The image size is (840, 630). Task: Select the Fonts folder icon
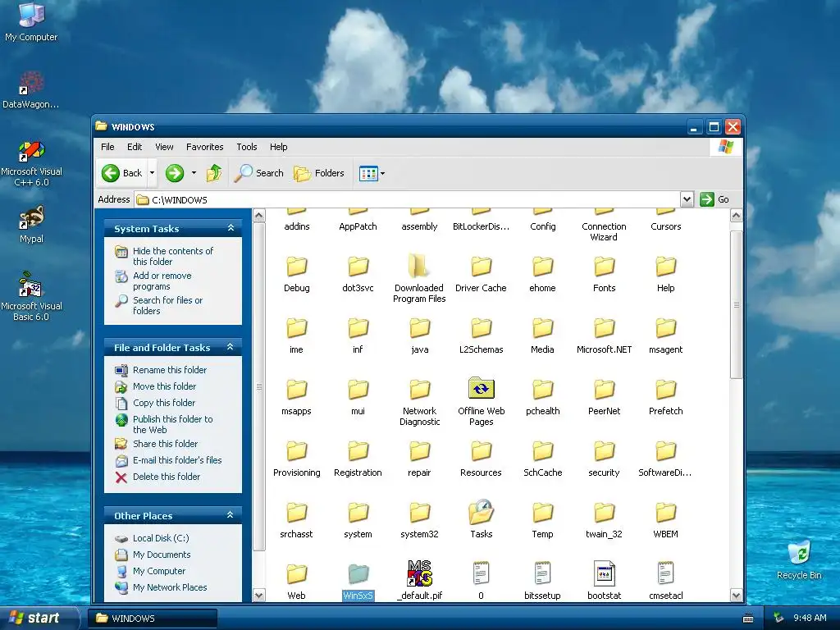coord(605,266)
